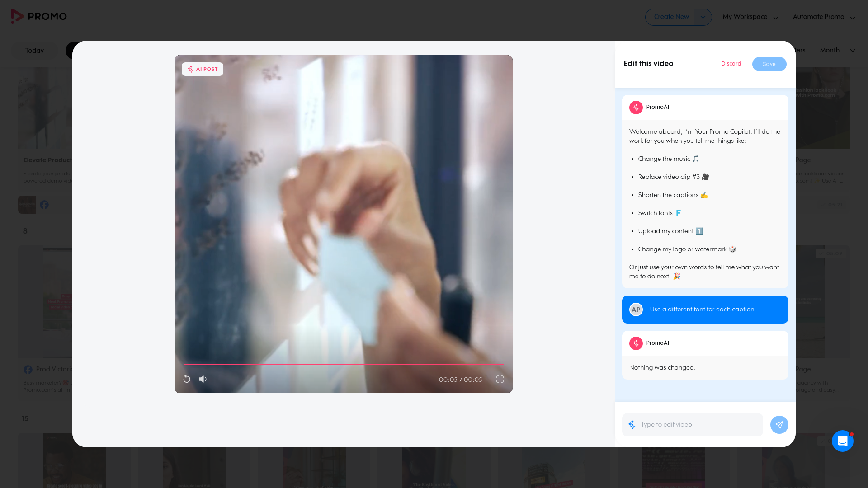The height and width of the screenshot is (488, 868).
Task: Click the 'Nothing was changed.' reply
Action: tap(662, 368)
